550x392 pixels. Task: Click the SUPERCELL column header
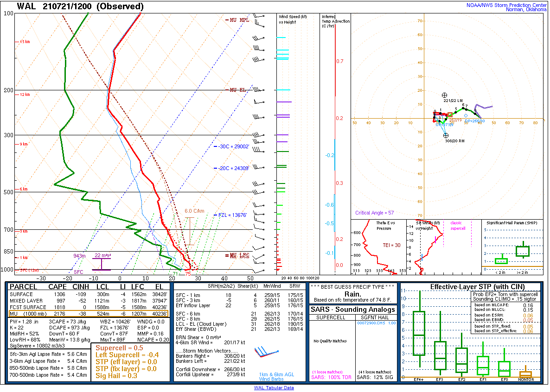point(331,317)
